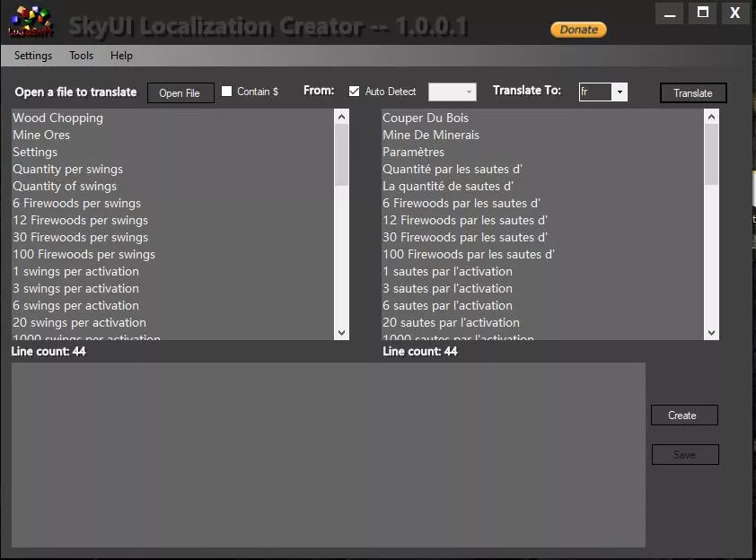This screenshot has height=560, width=756.
Task: Select the line '6 swings per activation'
Action: pyautogui.click(x=76, y=305)
